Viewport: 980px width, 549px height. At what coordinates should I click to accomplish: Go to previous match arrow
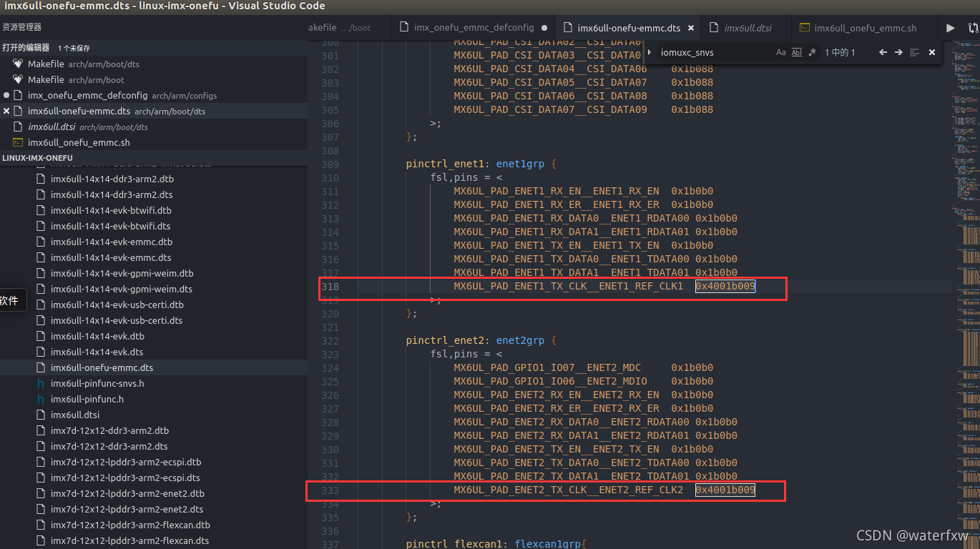(883, 52)
